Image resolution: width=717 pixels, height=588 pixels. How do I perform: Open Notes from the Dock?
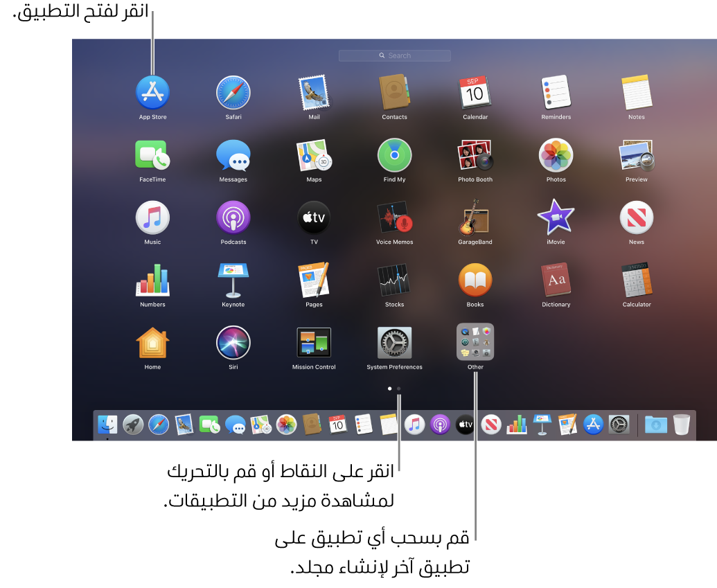click(x=389, y=425)
